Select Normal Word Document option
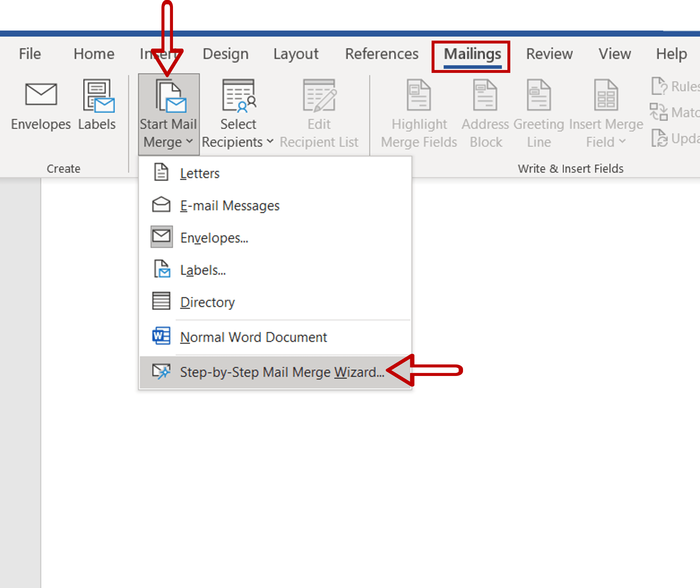 click(x=253, y=337)
